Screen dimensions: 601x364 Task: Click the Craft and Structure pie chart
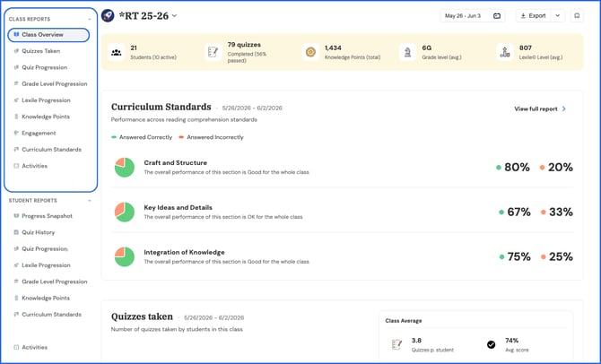coord(125,168)
